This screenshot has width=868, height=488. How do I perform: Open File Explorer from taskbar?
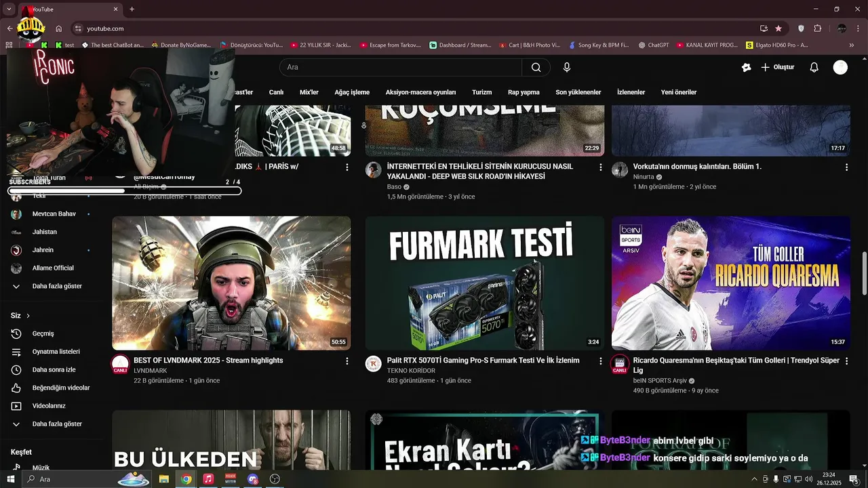click(x=164, y=479)
